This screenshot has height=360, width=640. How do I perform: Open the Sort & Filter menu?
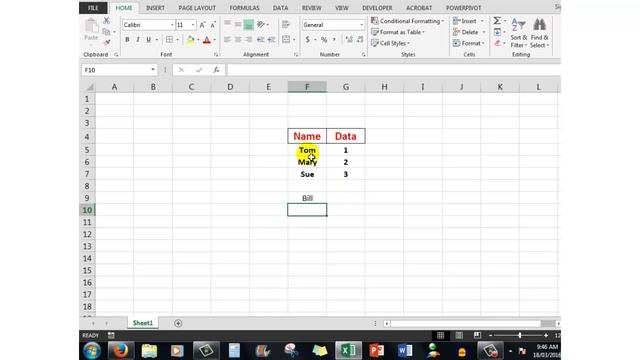click(x=519, y=33)
